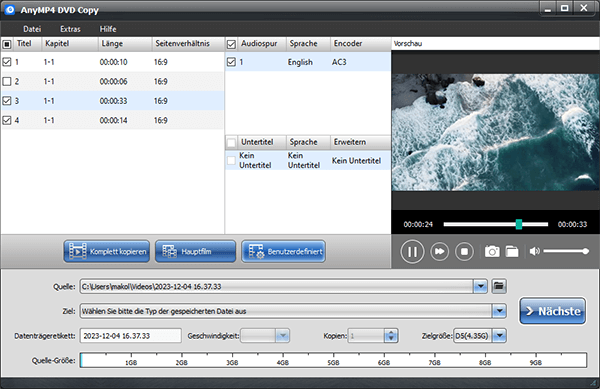Click the AnyMP4 DVD Copy app logo

click(x=10, y=10)
